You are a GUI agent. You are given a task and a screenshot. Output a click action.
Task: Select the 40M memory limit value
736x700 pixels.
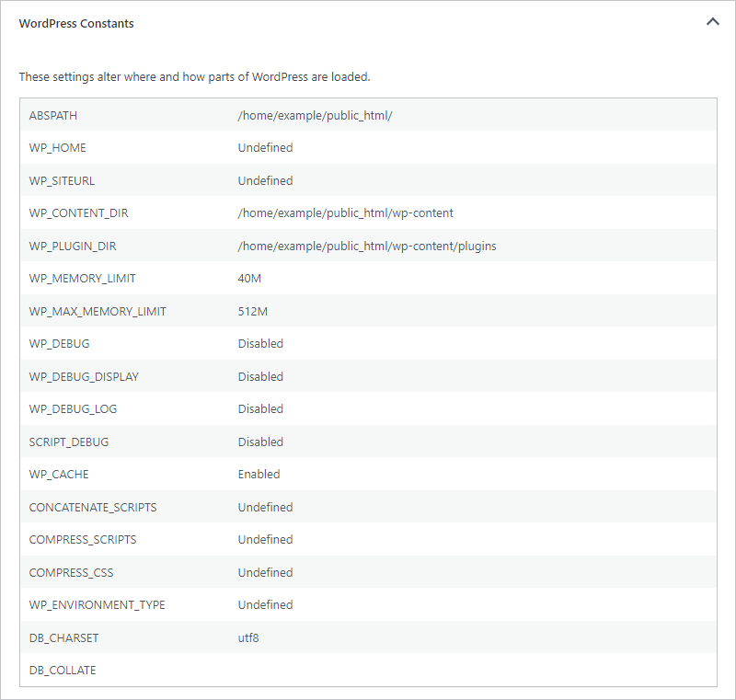click(250, 278)
